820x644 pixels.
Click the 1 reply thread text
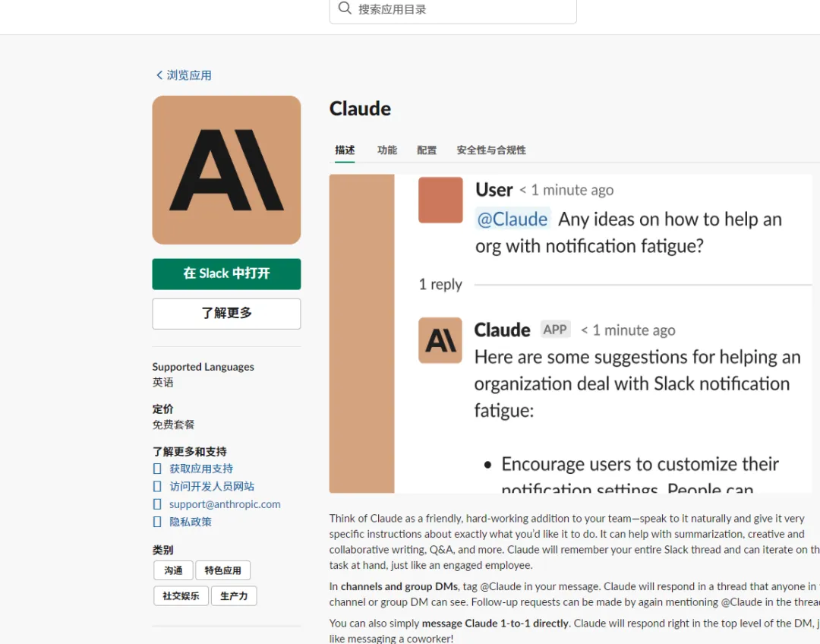440,285
